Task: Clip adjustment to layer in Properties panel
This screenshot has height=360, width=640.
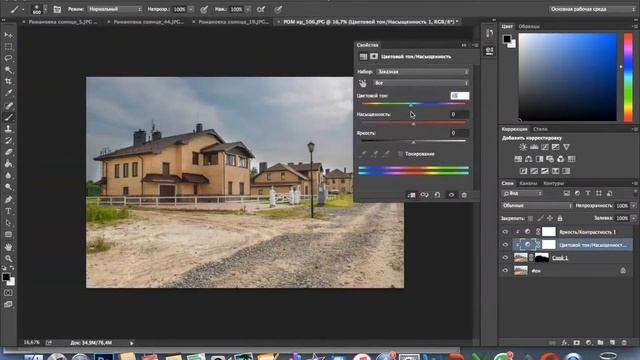Action: 411,195
